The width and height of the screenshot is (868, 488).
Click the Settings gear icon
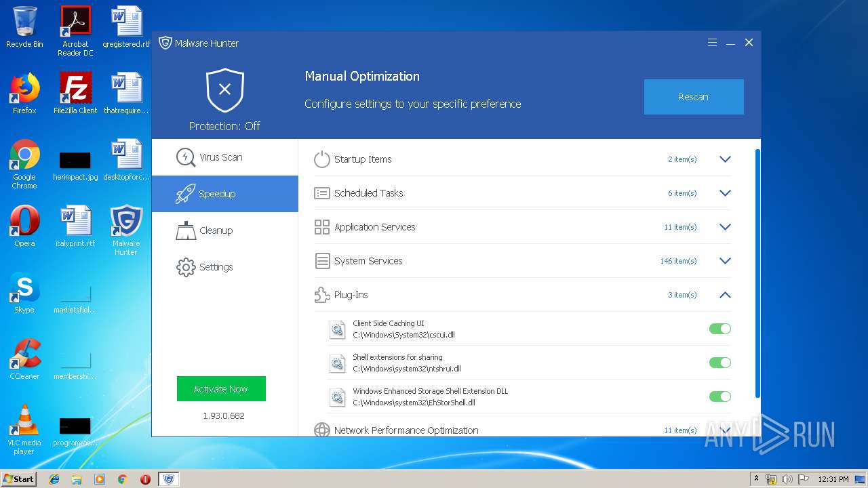coord(185,267)
